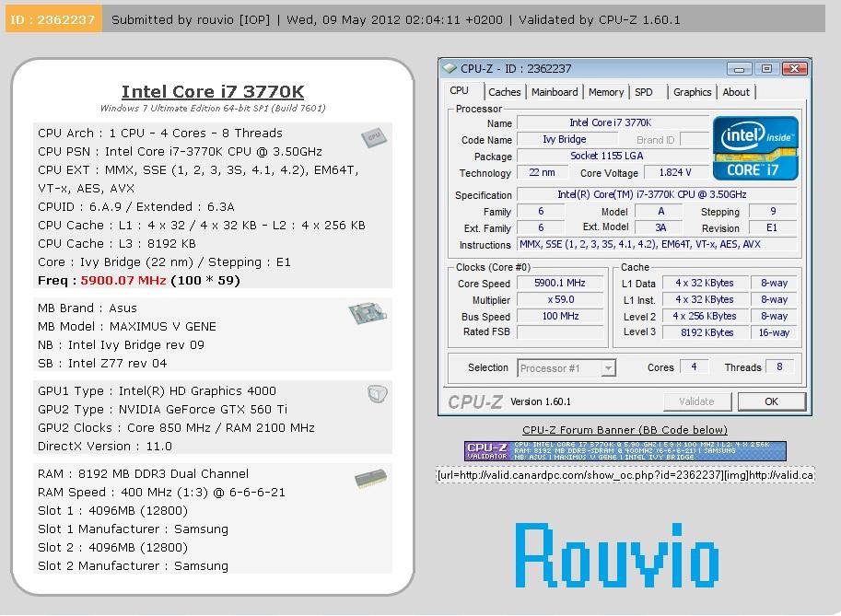Open the SPD tab
Viewport: 841px width, 616px height.
tap(644, 92)
